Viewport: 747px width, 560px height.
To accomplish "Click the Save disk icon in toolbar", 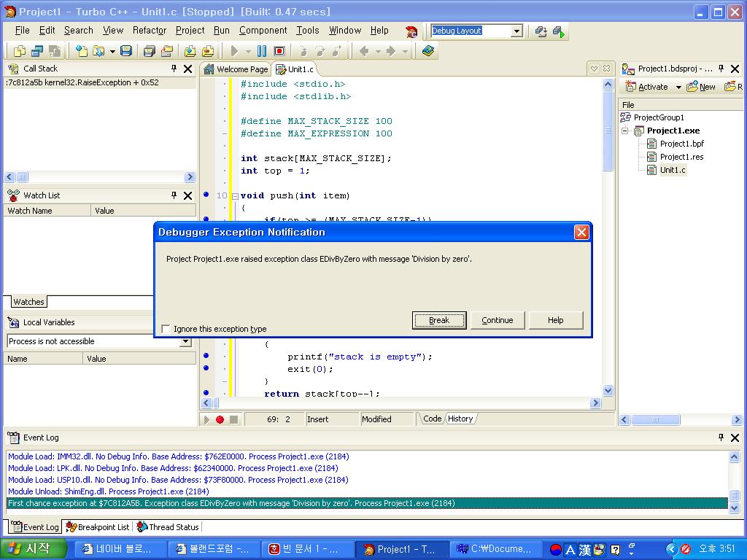I will [126, 51].
